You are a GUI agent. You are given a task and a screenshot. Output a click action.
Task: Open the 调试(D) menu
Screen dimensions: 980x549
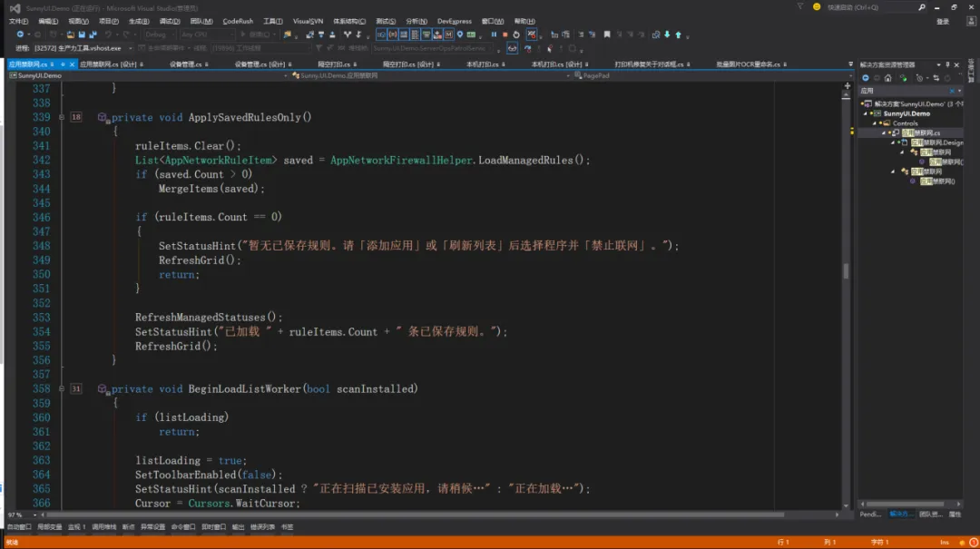click(x=170, y=21)
